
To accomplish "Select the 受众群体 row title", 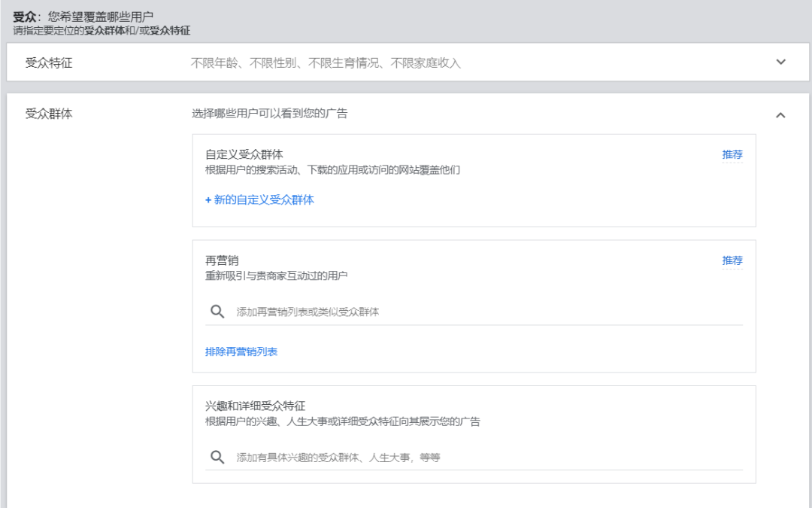I will point(49,114).
